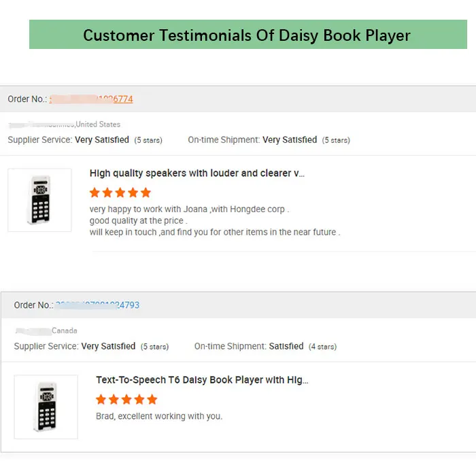Click the 'very happy to work with Joana' review text
The width and height of the screenshot is (476, 476).
pos(189,209)
